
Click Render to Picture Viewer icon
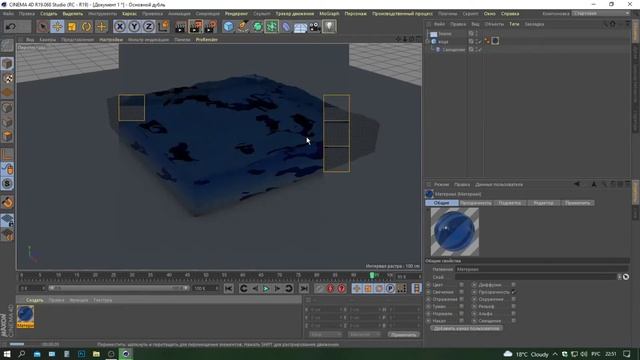click(196, 27)
